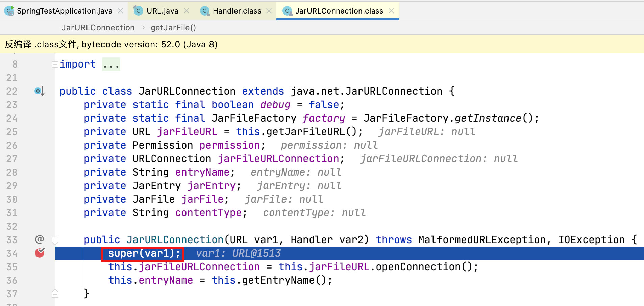Click the overridden class gutter icon on line 22

point(39,91)
